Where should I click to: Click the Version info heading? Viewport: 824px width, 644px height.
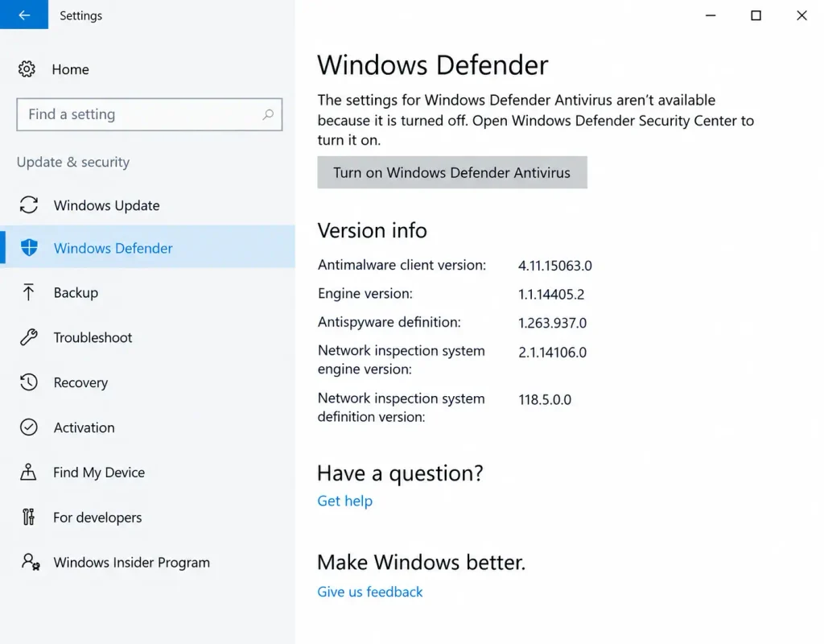[372, 230]
